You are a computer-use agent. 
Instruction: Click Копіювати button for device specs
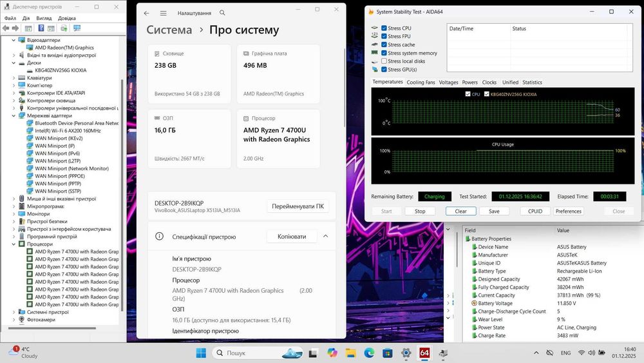click(292, 237)
